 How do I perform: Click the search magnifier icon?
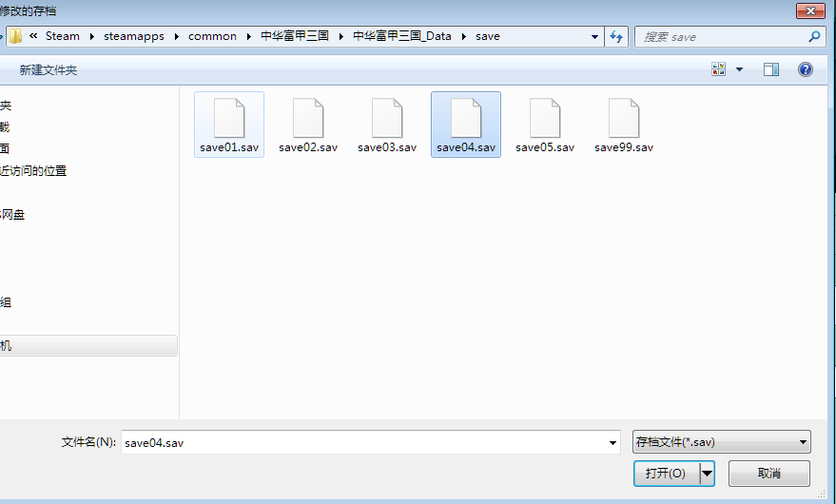pyautogui.click(x=814, y=37)
